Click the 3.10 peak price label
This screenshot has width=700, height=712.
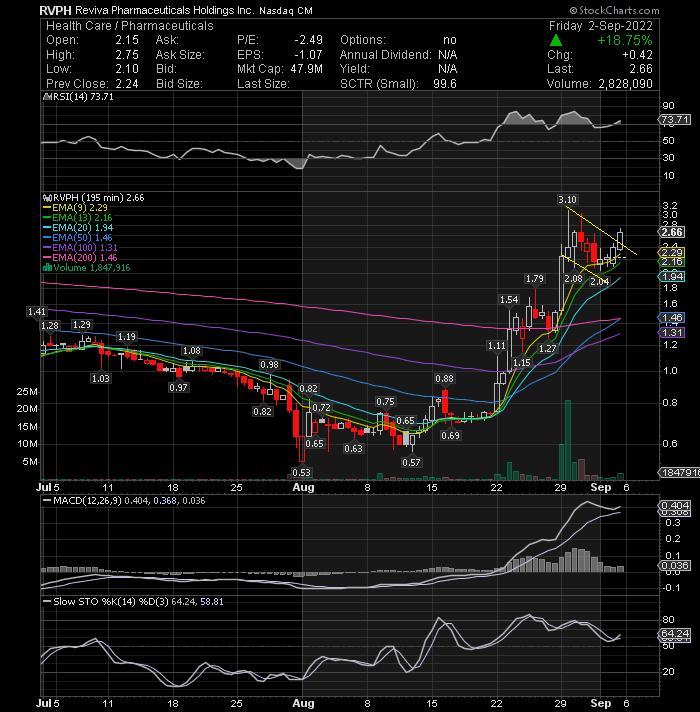point(567,199)
